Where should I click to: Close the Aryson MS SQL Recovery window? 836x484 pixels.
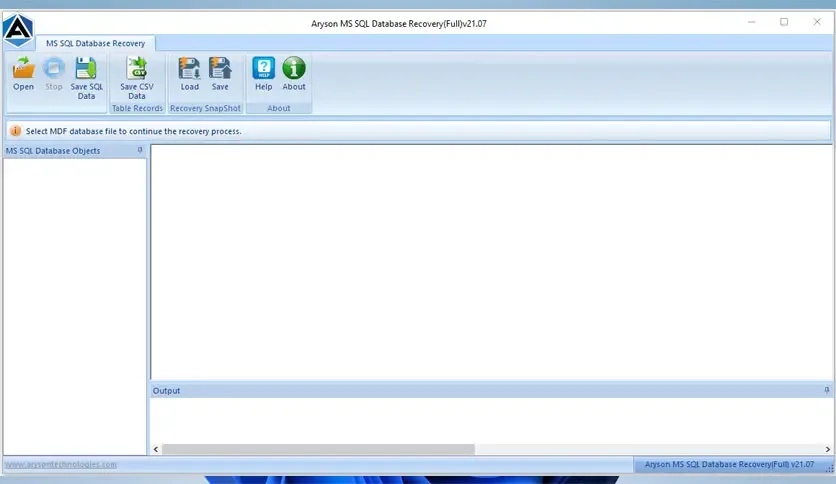(x=817, y=22)
